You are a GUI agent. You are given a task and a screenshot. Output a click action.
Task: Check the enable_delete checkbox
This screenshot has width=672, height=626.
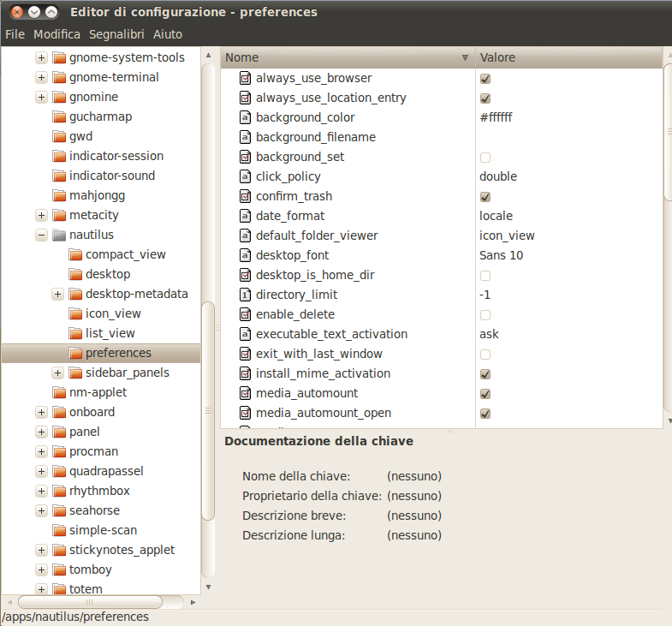pyautogui.click(x=485, y=315)
